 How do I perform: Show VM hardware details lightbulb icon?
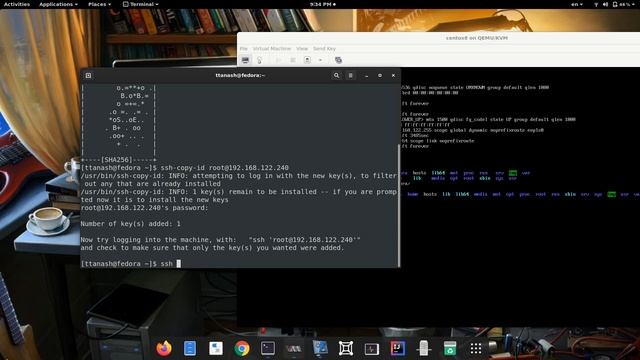(259, 60)
